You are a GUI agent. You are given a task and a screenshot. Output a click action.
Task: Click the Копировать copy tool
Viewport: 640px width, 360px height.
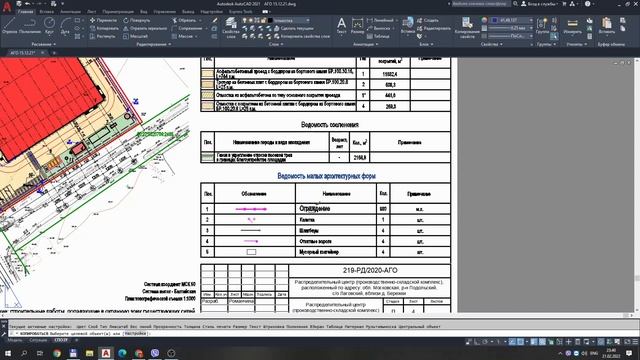click(104, 28)
